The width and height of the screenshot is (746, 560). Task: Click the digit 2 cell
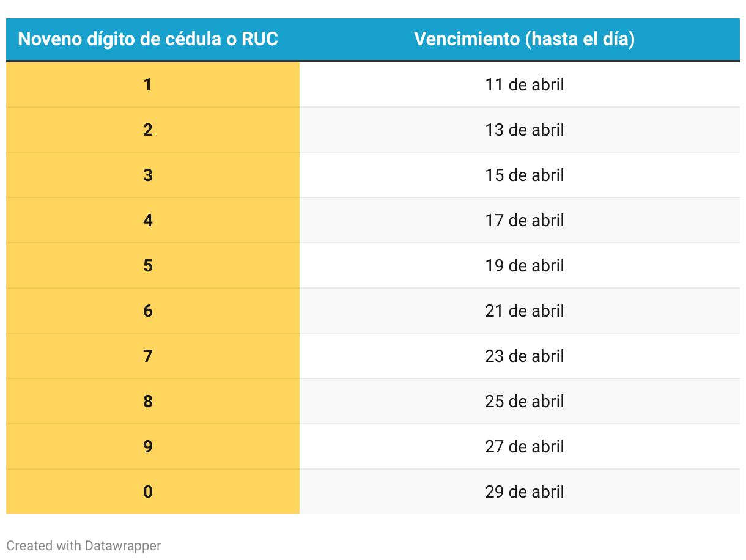[x=153, y=130]
